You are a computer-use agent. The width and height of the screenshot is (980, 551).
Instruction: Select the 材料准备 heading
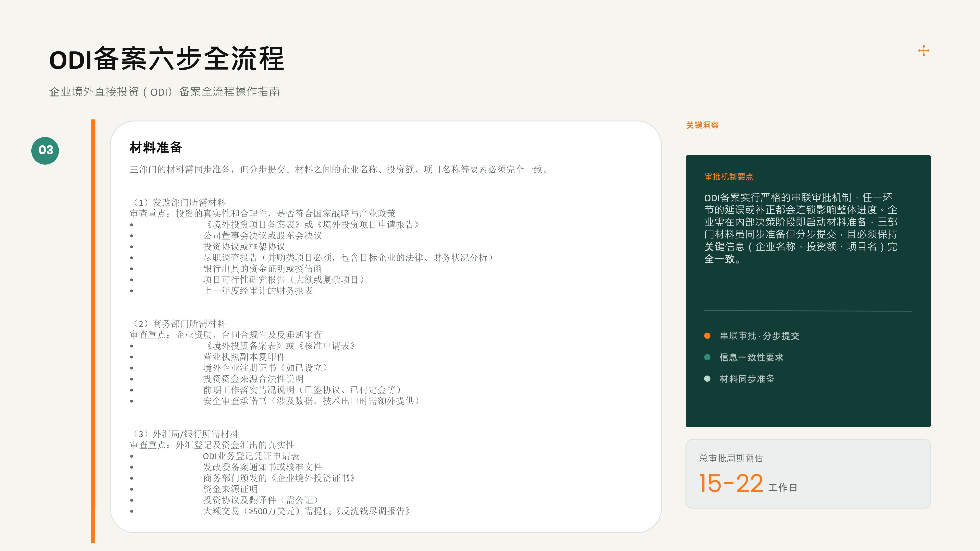pos(156,147)
